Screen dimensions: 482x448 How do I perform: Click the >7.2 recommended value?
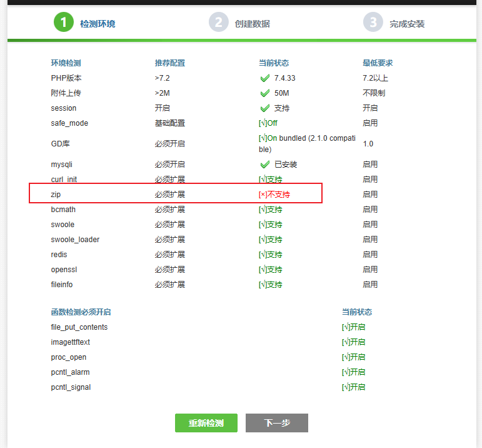[163, 78]
